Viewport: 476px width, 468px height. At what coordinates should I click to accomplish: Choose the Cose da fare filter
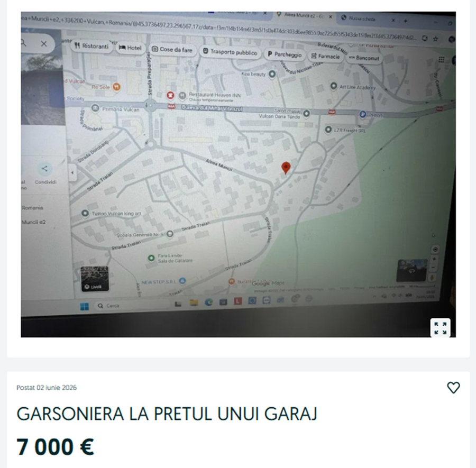point(172,50)
